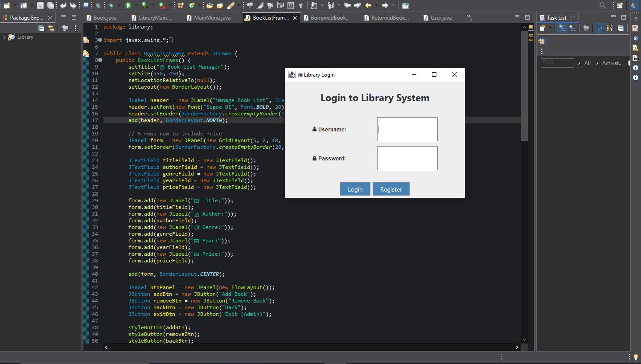
Task: Click the Undo arrow in the toolbar
Action: [63, 5]
